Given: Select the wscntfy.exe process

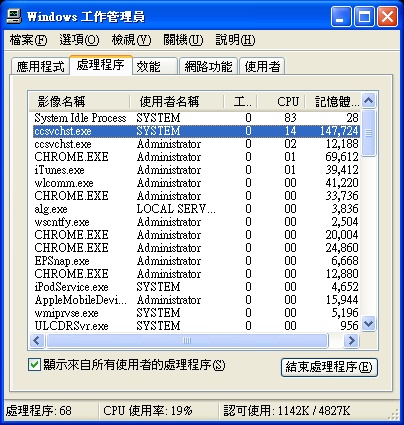Looking at the screenshot, I should [196, 222].
